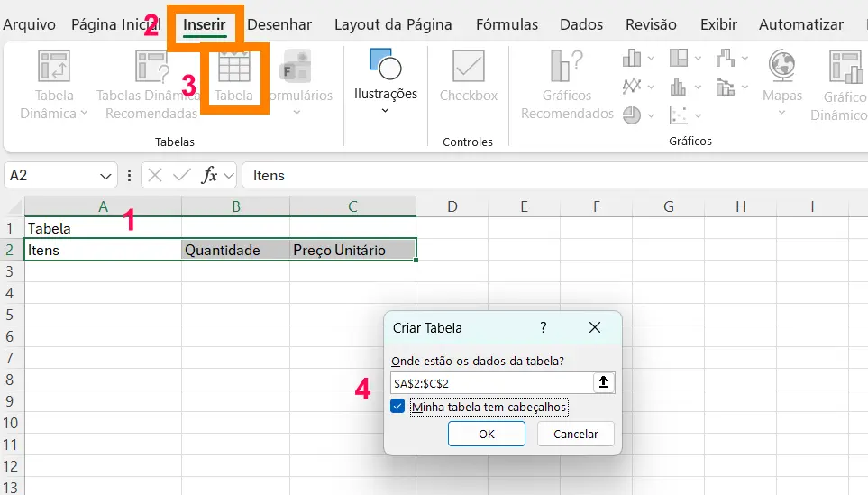The height and width of the screenshot is (495, 868).
Task: Expand the Tabela Dinâmica dropdown arrow
Action: coord(84,113)
